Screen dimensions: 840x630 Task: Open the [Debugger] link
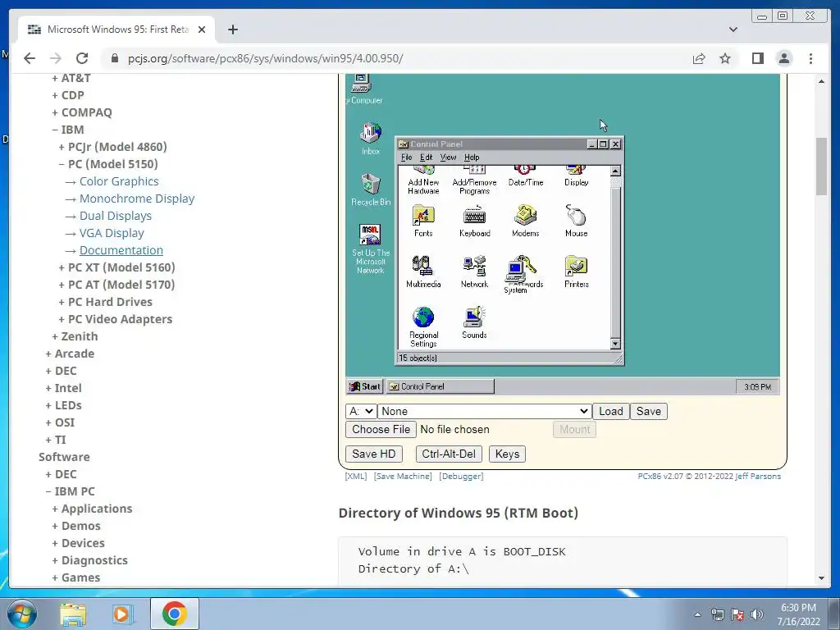coord(461,477)
